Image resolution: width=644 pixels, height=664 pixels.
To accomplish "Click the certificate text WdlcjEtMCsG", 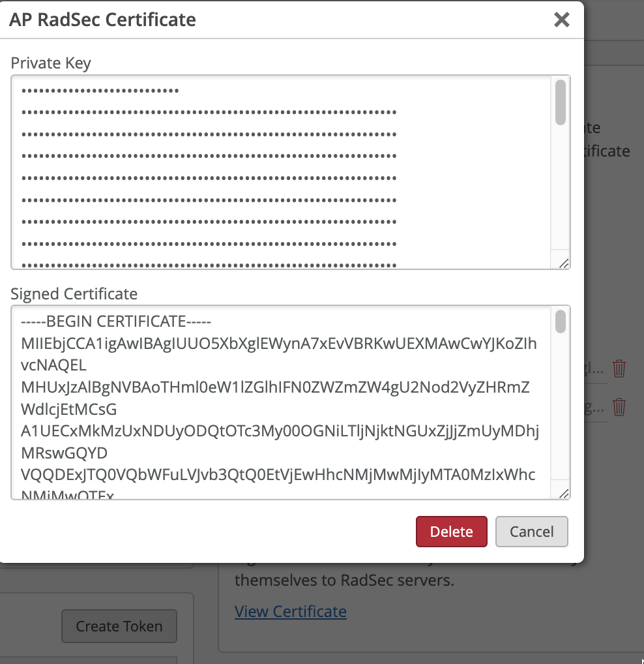I will (x=69, y=409).
